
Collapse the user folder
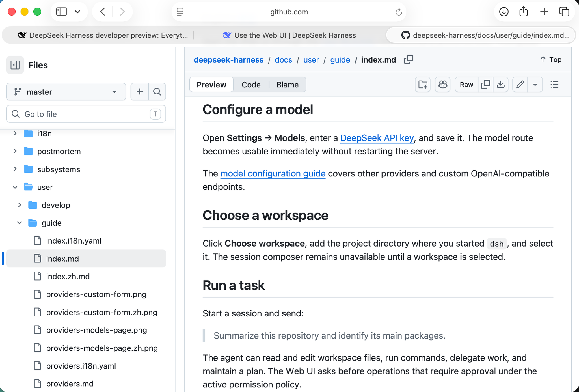click(15, 187)
